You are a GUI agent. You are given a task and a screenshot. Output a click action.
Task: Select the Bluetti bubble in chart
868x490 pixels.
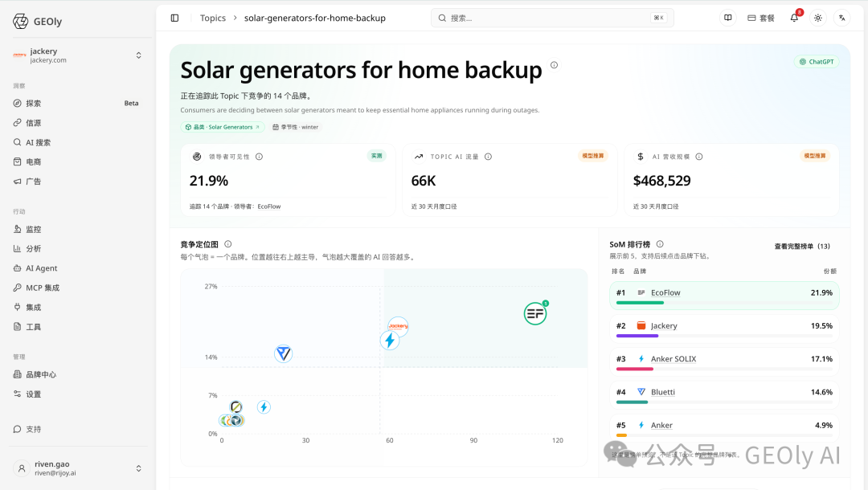tap(284, 353)
